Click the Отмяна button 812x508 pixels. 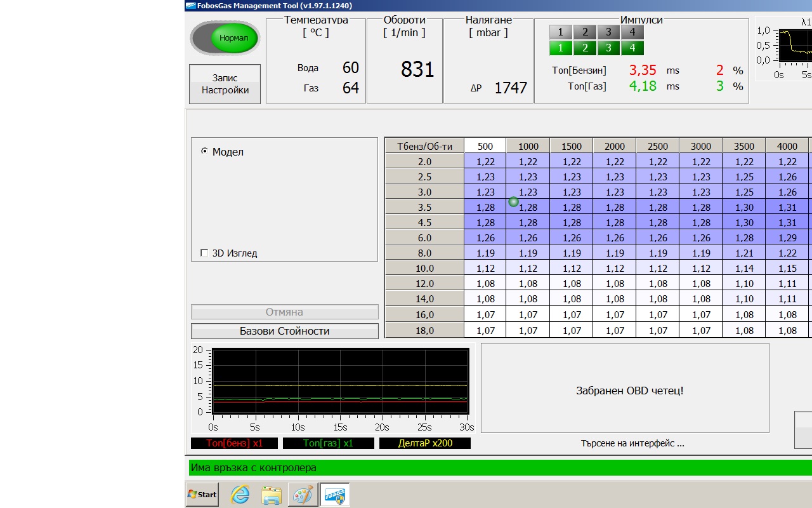(x=284, y=312)
